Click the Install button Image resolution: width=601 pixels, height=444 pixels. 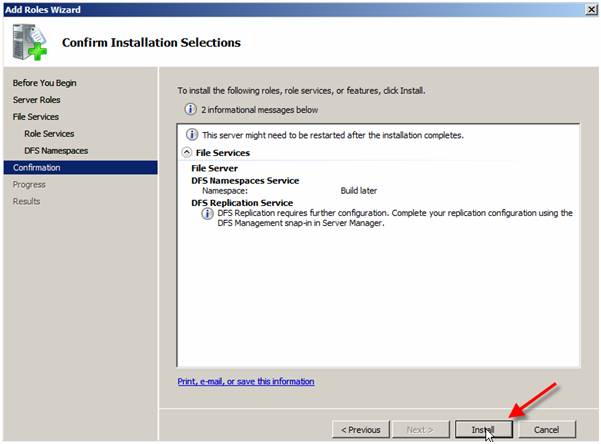484,429
